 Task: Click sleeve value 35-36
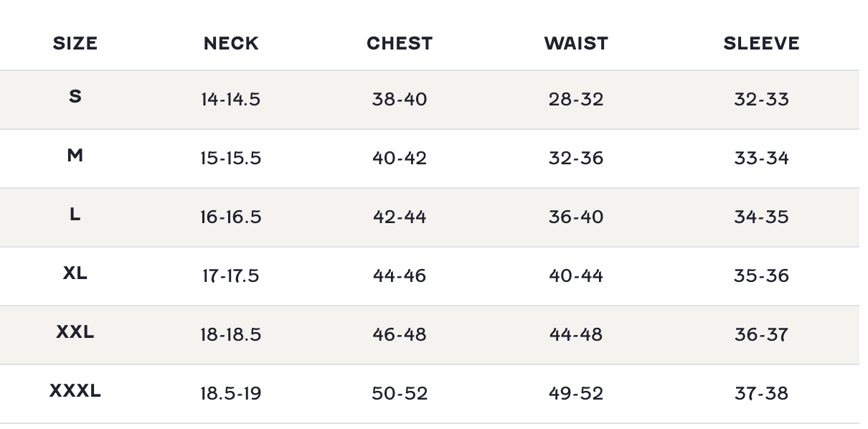[x=761, y=275]
